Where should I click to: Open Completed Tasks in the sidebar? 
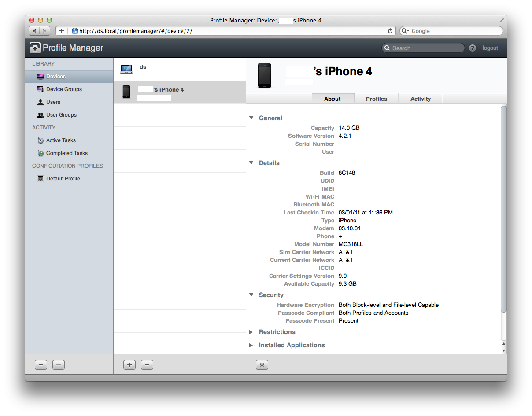pos(69,153)
